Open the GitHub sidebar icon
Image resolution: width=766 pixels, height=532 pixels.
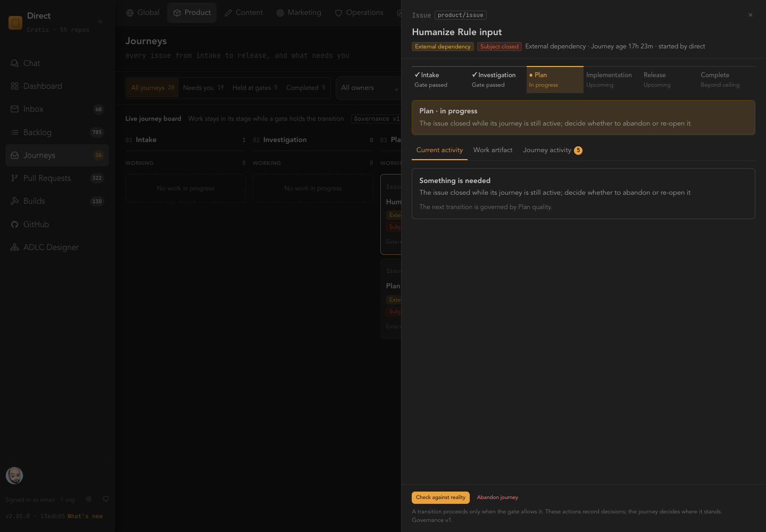(14, 225)
